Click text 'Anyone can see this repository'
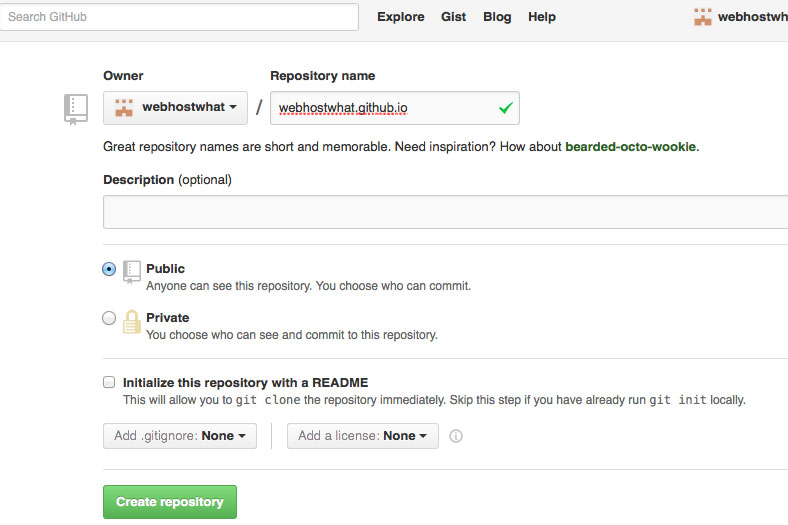The height and width of the screenshot is (525, 788). (x=229, y=286)
